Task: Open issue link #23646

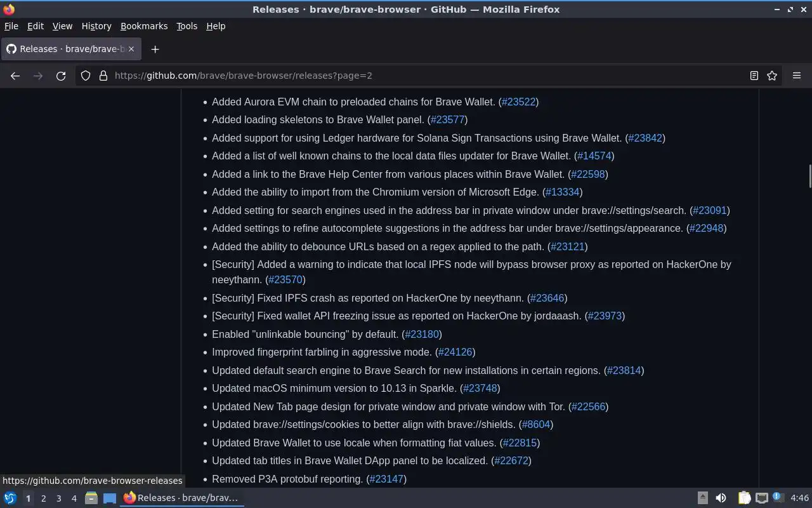Action: [547, 298]
